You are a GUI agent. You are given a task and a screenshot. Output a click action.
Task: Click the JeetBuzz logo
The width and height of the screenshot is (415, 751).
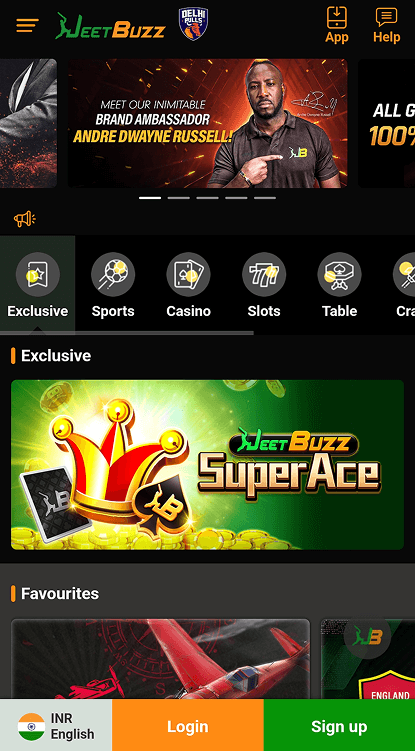[110, 25]
